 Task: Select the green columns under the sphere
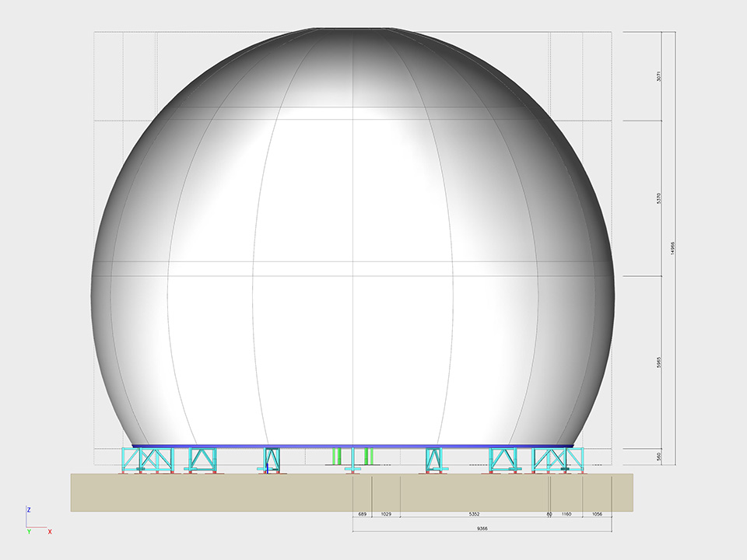pos(336,457)
